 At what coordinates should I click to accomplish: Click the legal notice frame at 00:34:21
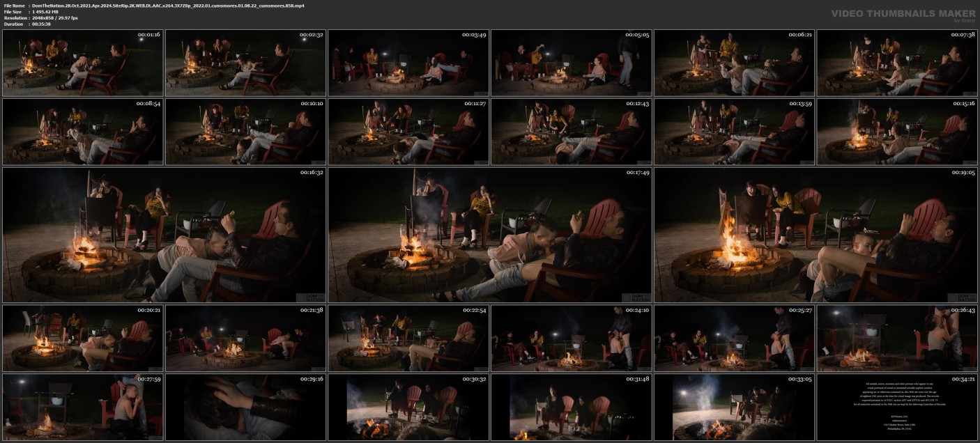(897, 407)
